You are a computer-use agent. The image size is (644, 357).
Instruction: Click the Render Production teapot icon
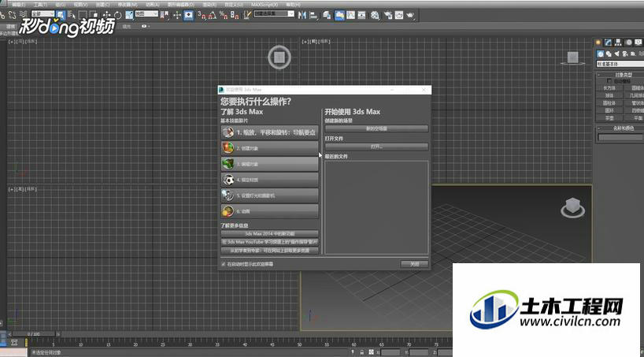(x=410, y=15)
